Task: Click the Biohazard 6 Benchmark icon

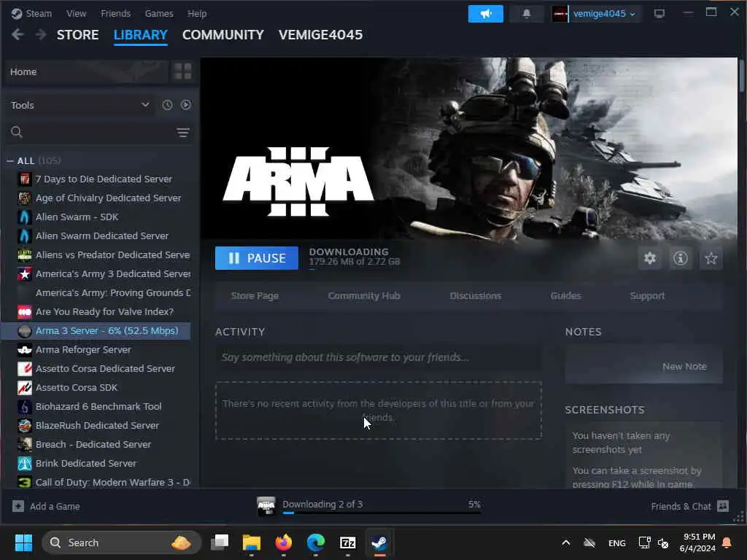Action: [25, 407]
